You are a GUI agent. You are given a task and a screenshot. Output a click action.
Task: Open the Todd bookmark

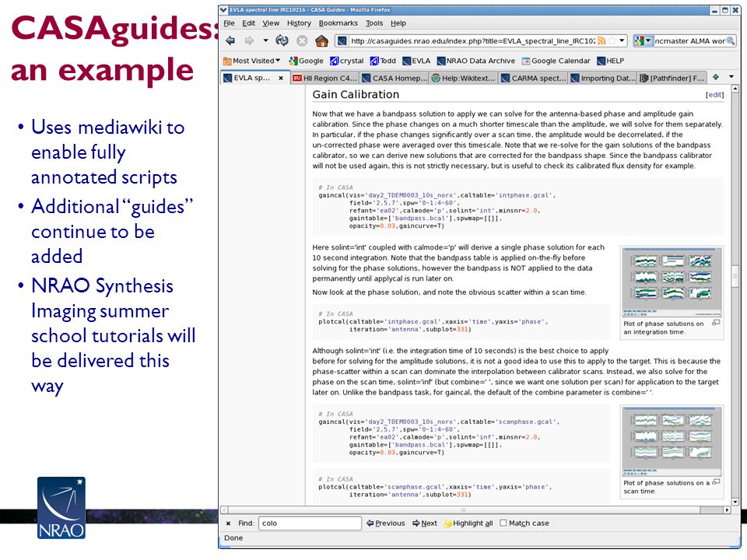click(x=383, y=61)
